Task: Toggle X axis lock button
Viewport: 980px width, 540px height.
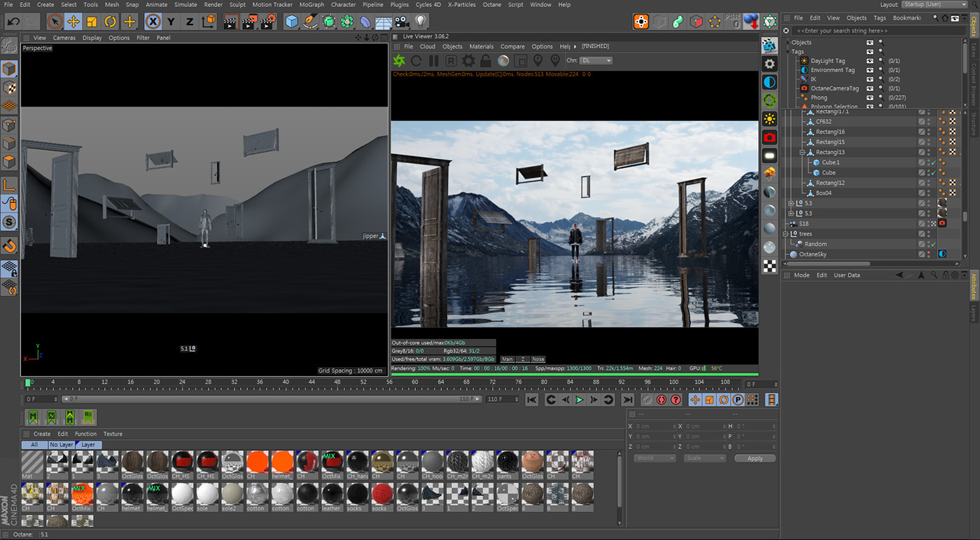Action: [153, 22]
